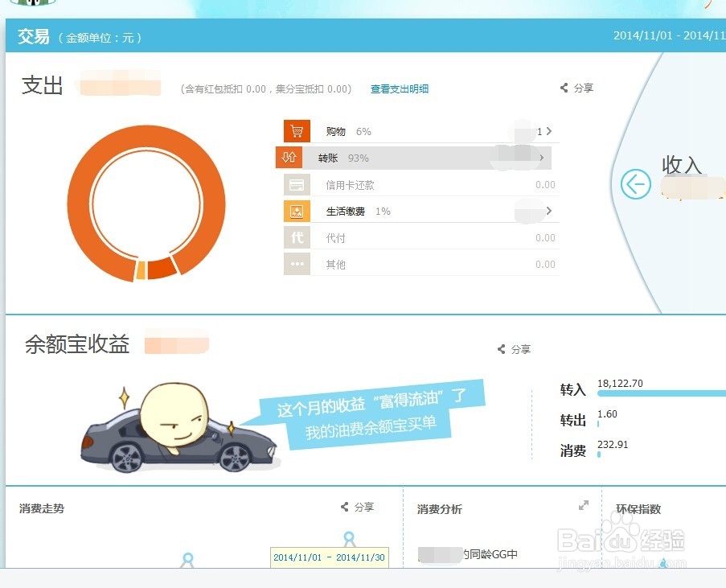Expand the 转账 row chevron
This screenshot has width=726, height=588.
(542, 158)
